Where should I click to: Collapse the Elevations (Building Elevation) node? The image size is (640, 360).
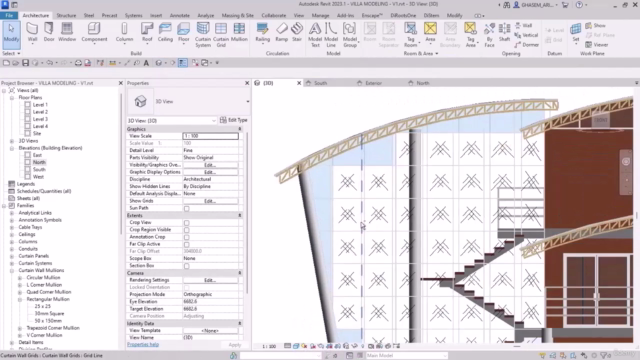[x=12, y=148]
